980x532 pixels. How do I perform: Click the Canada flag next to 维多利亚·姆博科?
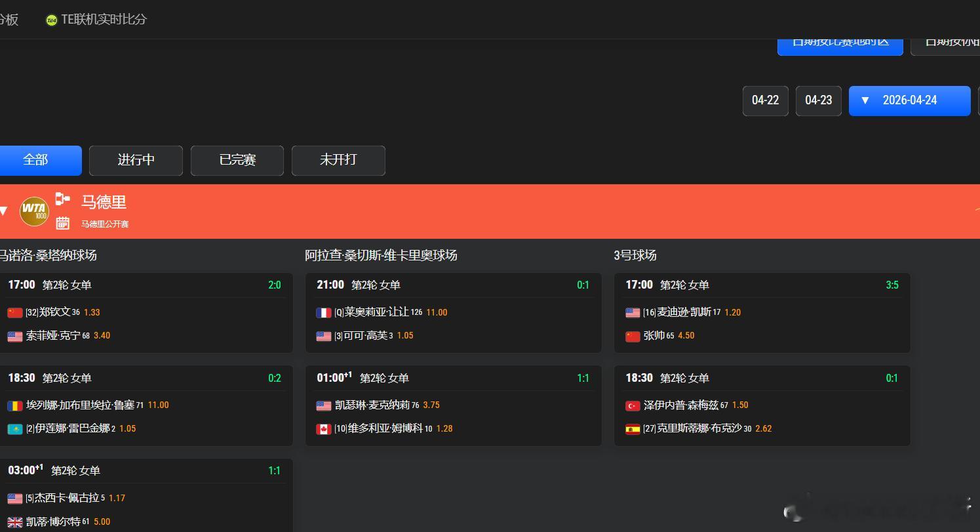coord(323,428)
